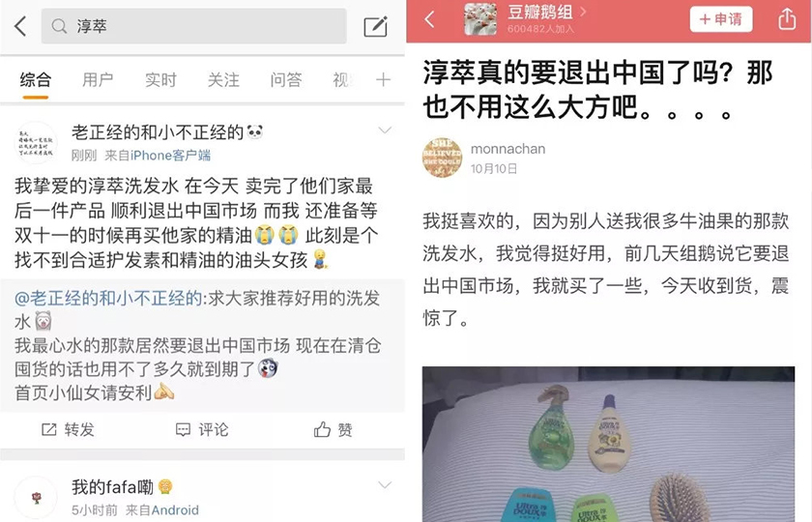The width and height of the screenshot is (812, 522).
Task: Click the iPhone客户端 source link
Action: point(170,156)
